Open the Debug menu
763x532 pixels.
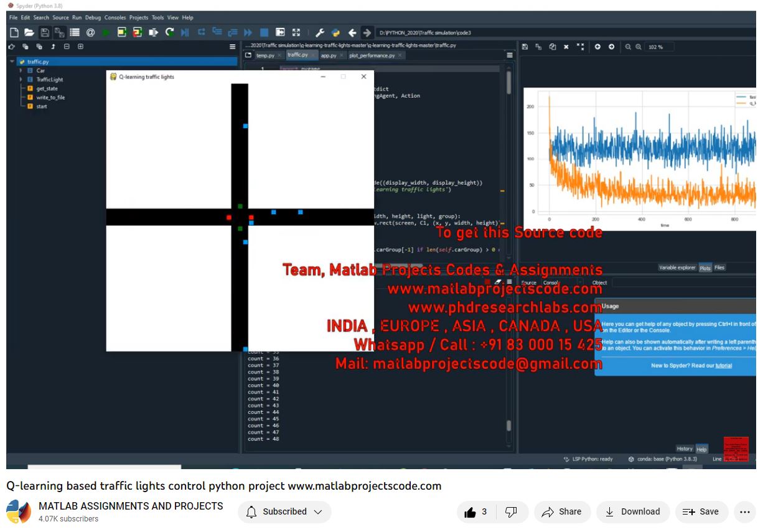[93, 17]
